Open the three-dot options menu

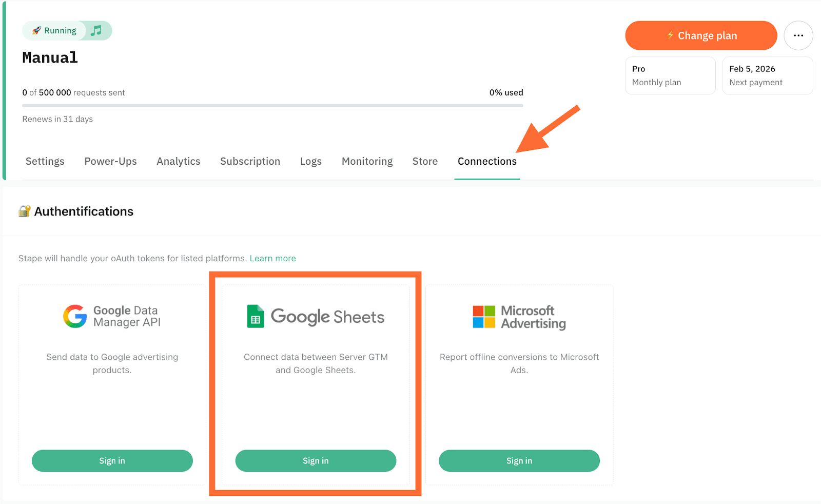[798, 35]
